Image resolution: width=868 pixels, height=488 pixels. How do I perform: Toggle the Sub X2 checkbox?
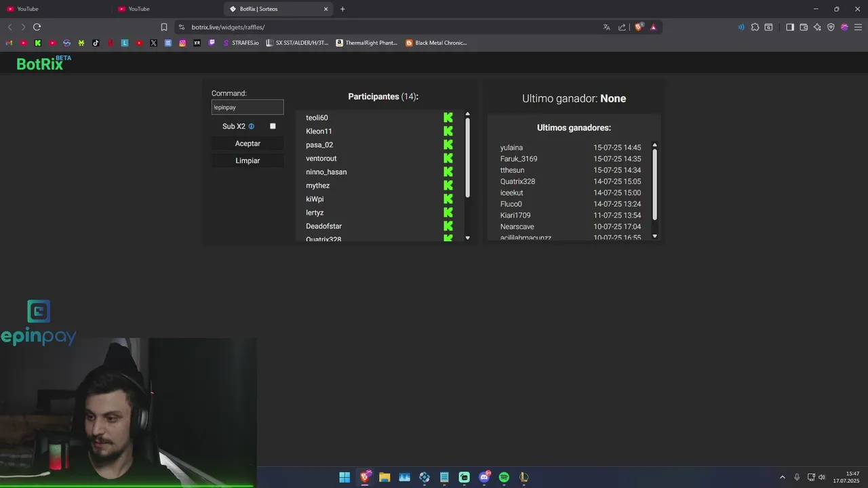273,126
